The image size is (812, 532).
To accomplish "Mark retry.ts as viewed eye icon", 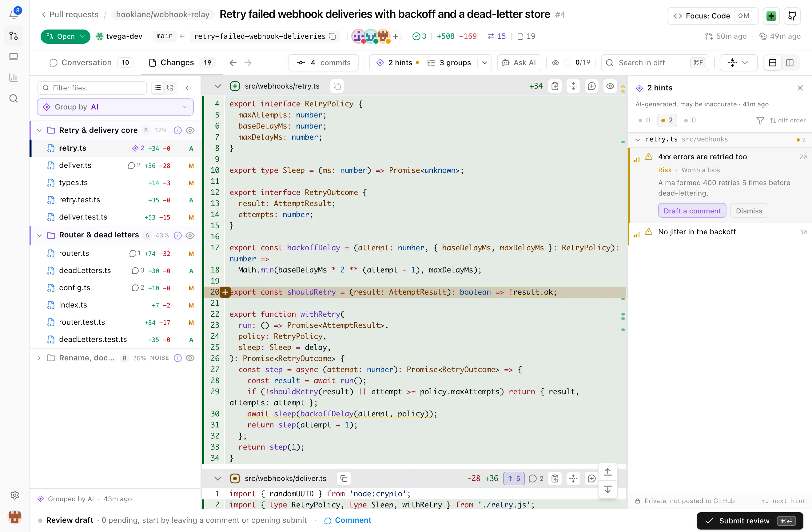I will (610, 86).
